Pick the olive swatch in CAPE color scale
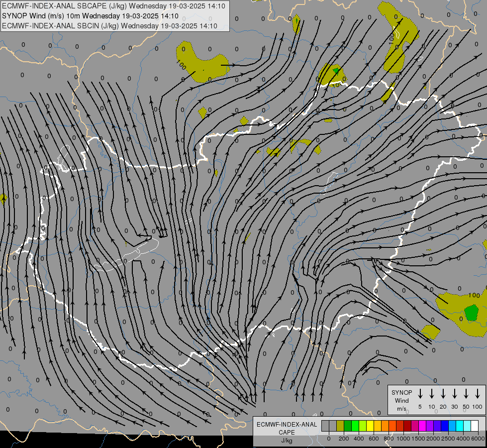This screenshot has width=487, height=448. 340,426
